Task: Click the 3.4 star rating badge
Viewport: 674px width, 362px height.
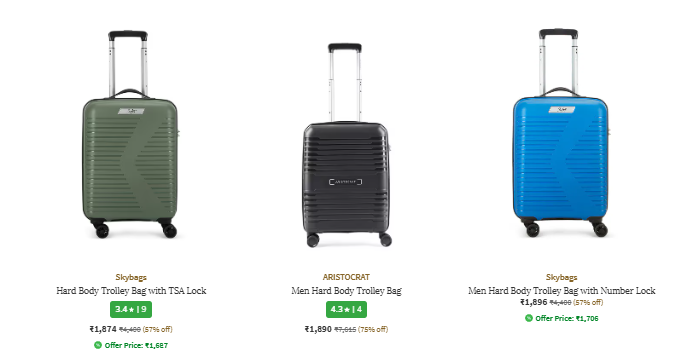Action: pyautogui.click(x=131, y=310)
